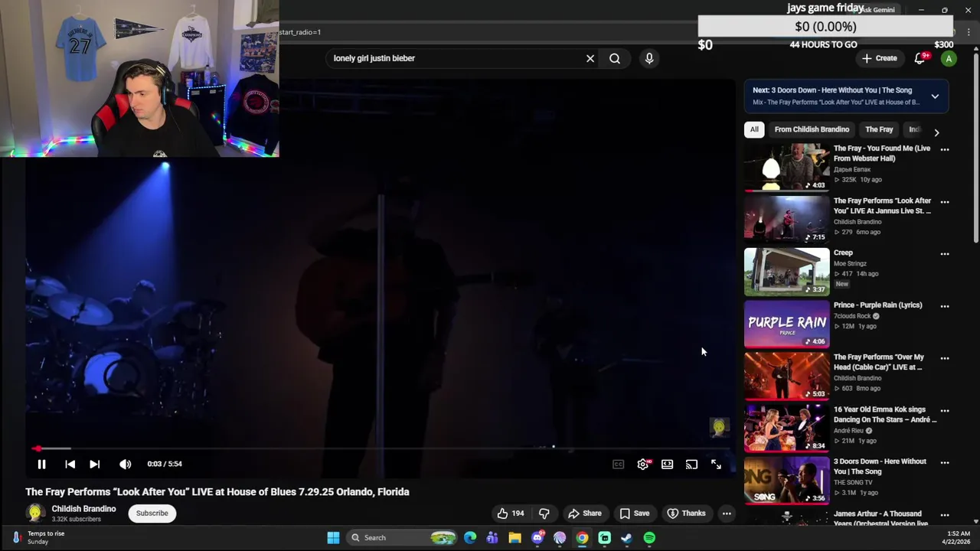This screenshot has width=980, height=551.
Task: Open Windows Start menu
Action: pos(333,538)
